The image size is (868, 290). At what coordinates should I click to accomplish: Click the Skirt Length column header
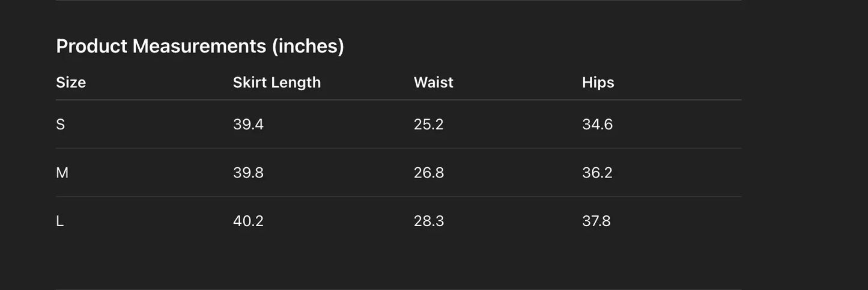pyautogui.click(x=277, y=82)
